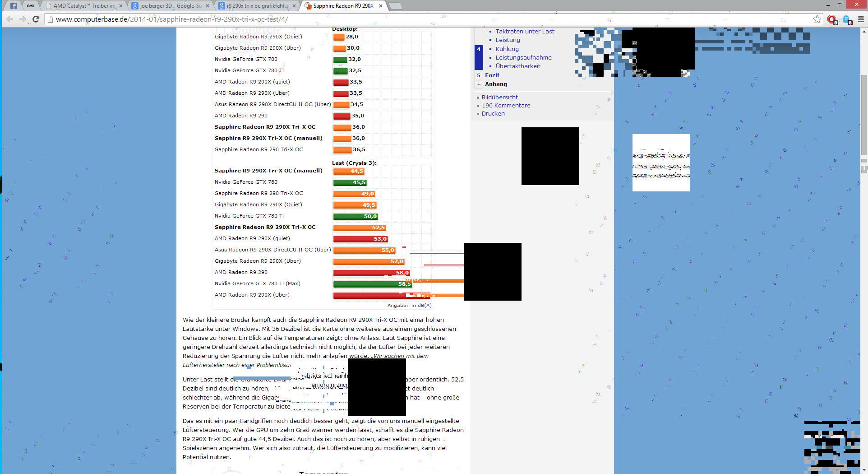Screen dimensions: 868x474
Task: Switch to the joe berger 3D Google tab
Action: click(171, 6)
